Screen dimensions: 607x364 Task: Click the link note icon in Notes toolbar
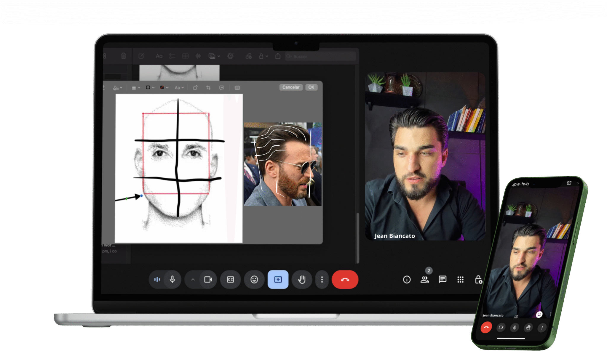click(x=248, y=56)
